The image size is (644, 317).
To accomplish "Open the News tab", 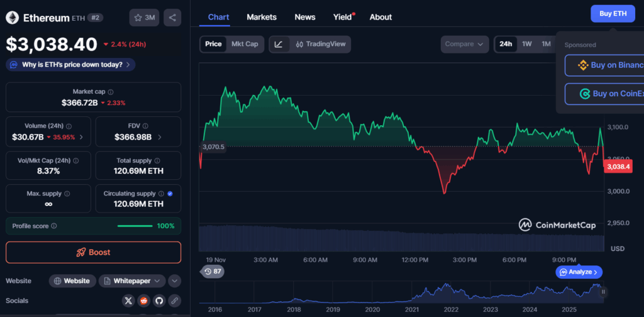I will [305, 17].
